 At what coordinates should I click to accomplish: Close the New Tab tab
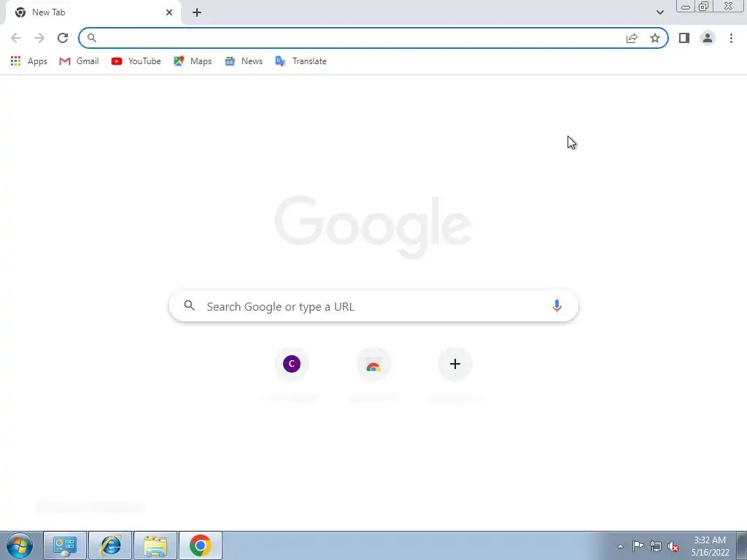(169, 12)
